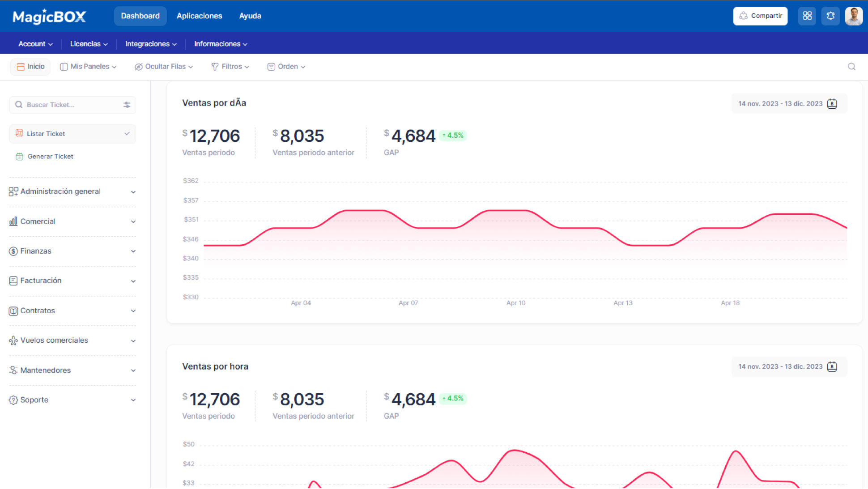868x489 pixels.
Task: Click the Mantenedores icon
Action: [x=13, y=370]
